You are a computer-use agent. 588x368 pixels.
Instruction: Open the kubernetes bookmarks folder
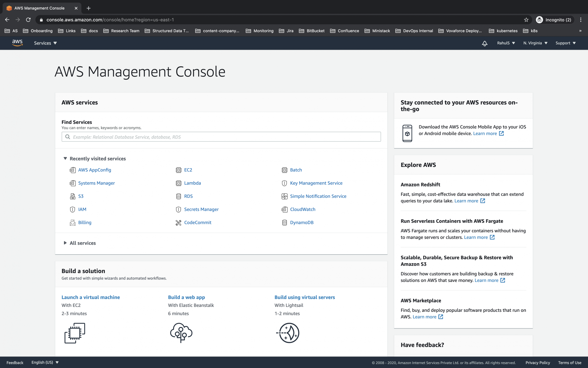pos(503,31)
